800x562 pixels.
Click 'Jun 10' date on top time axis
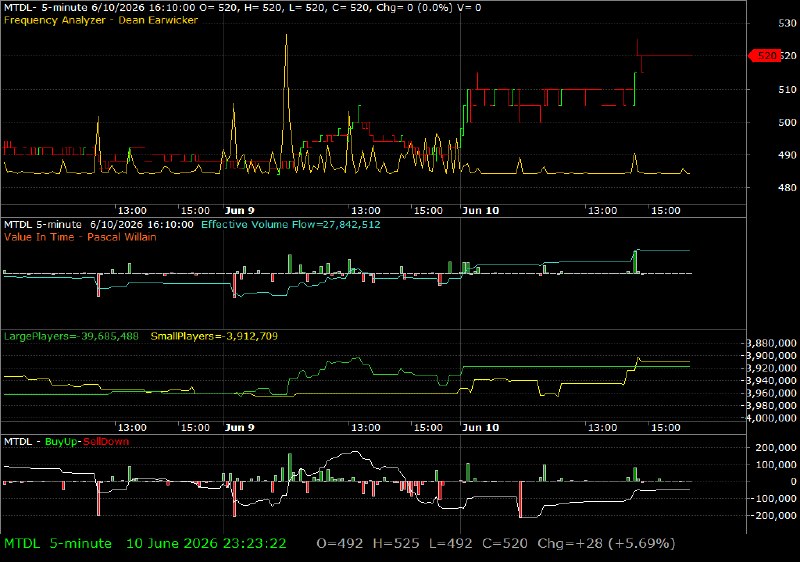(x=480, y=211)
